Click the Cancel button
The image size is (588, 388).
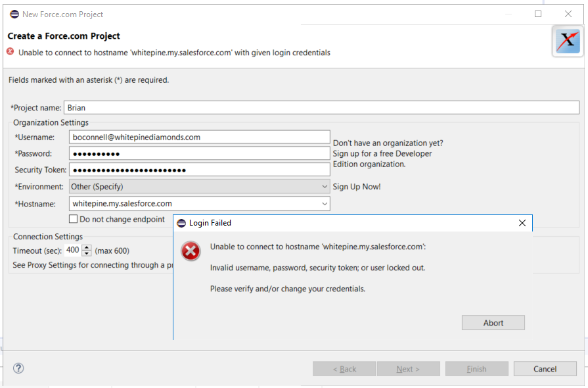(x=545, y=369)
